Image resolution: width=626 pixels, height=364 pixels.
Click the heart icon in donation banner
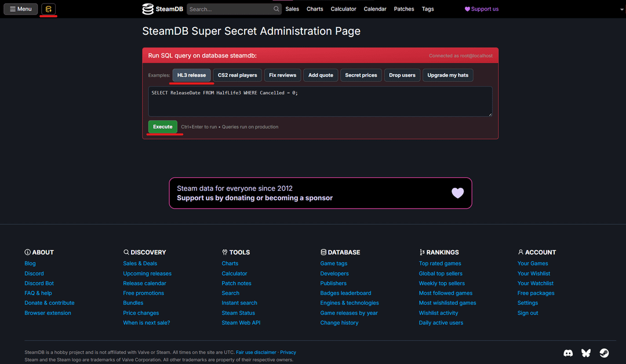[457, 193]
